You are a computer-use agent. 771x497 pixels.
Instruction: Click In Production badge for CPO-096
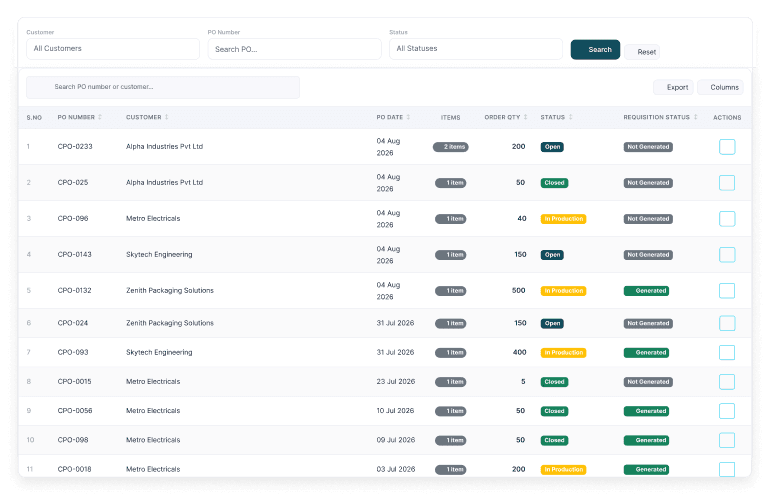563,218
